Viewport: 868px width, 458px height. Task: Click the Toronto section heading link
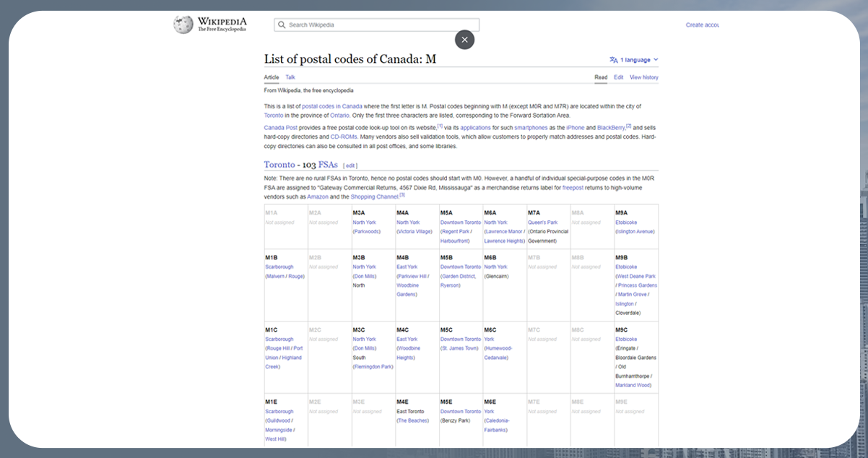[279, 165]
